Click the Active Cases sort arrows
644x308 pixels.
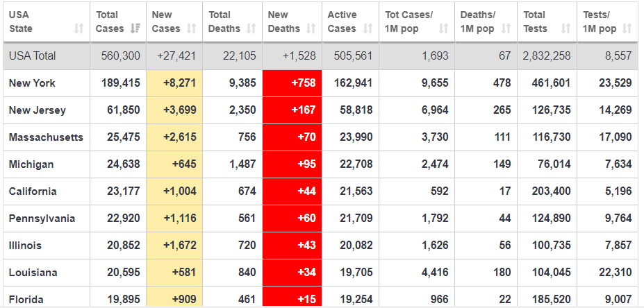pos(368,29)
